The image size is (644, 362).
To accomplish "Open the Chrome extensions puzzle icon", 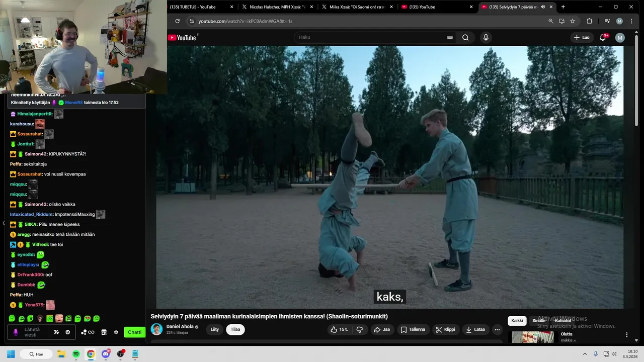I will [x=589, y=21].
